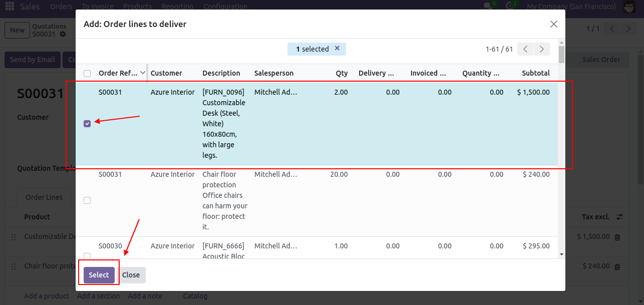Clear selection with X on '1 selected'

(x=337, y=48)
